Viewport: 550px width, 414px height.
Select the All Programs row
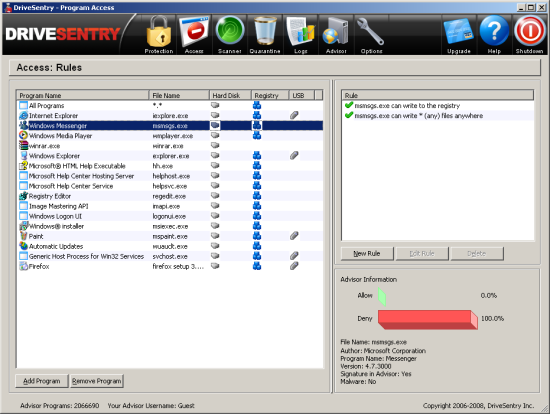[170, 105]
